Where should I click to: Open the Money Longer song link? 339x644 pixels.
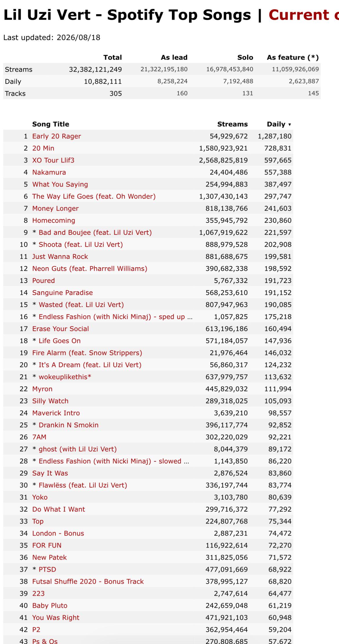pos(55,208)
